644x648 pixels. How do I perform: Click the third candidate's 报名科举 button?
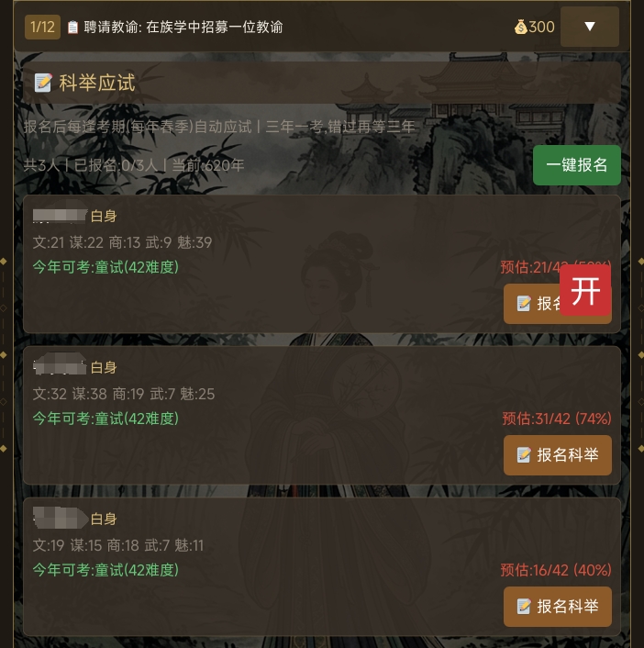coord(557,607)
